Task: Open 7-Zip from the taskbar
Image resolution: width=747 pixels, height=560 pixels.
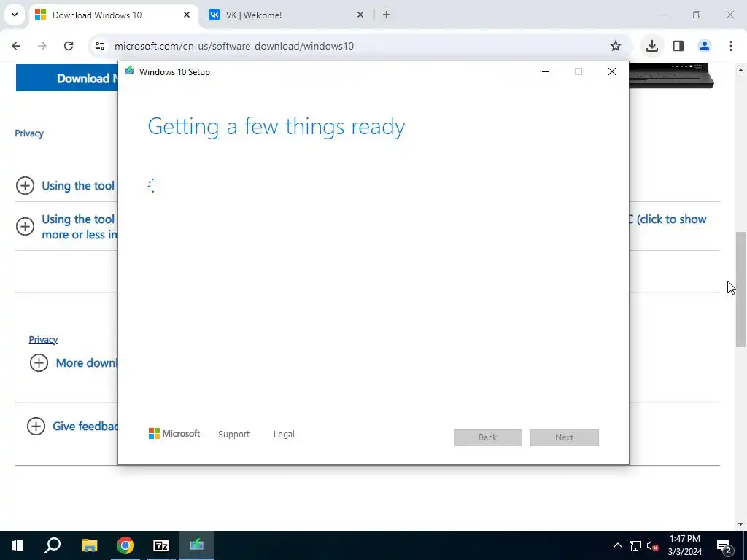Action: (x=161, y=545)
